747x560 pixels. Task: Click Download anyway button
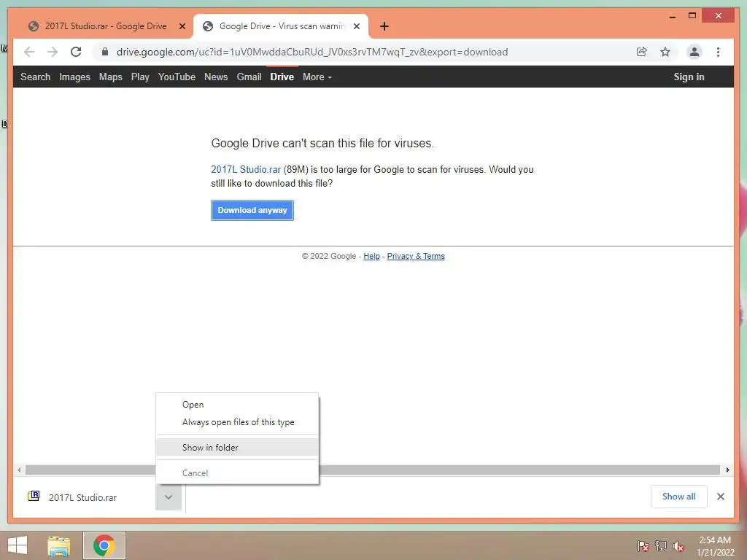252,210
